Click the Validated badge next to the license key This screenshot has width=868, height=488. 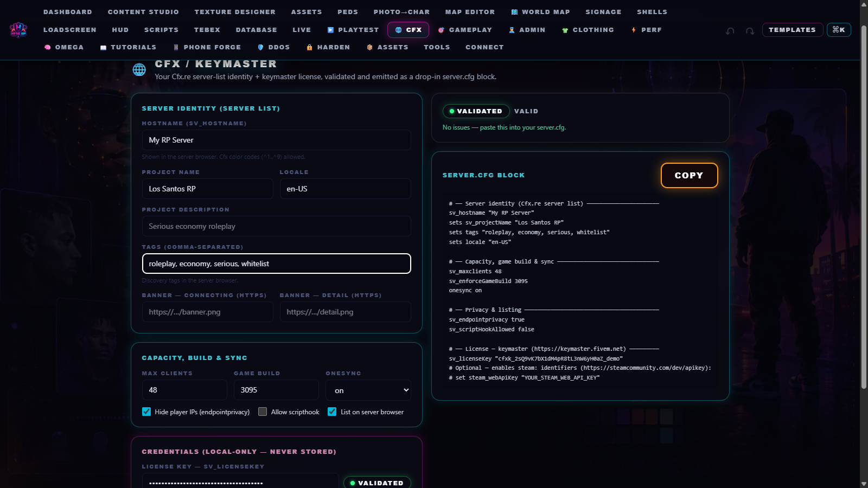(377, 483)
